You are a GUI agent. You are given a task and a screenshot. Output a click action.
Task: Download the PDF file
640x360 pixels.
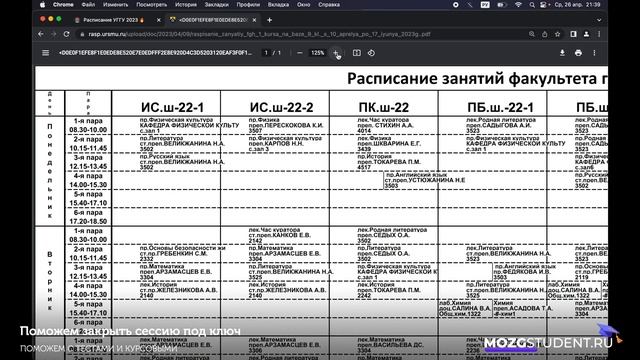562,53
